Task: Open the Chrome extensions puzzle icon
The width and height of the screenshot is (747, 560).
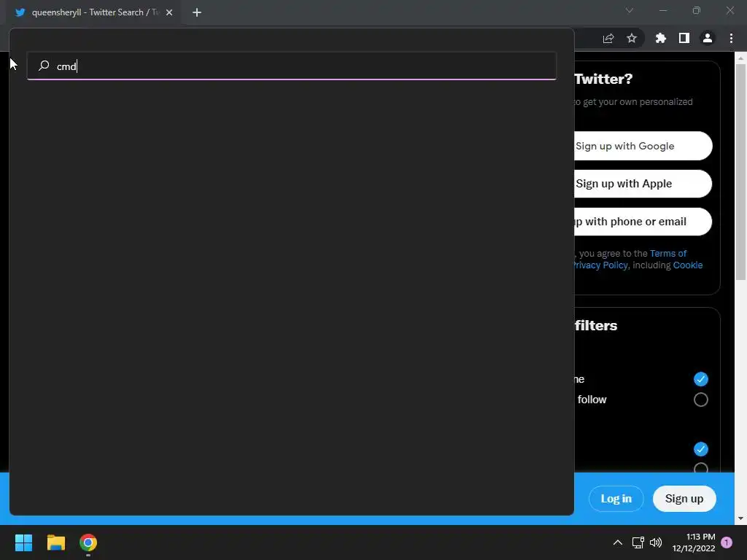Action: click(x=660, y=38)
